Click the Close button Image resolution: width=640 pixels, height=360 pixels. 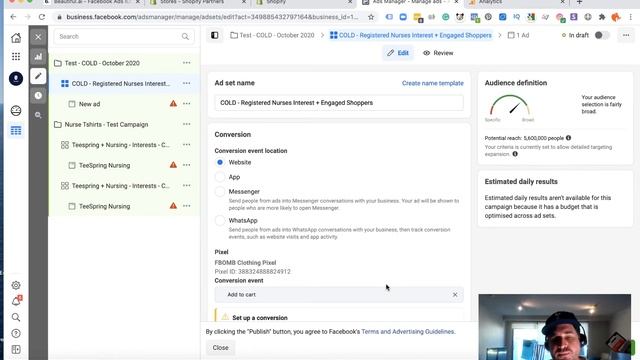click(x=220, y=348)
